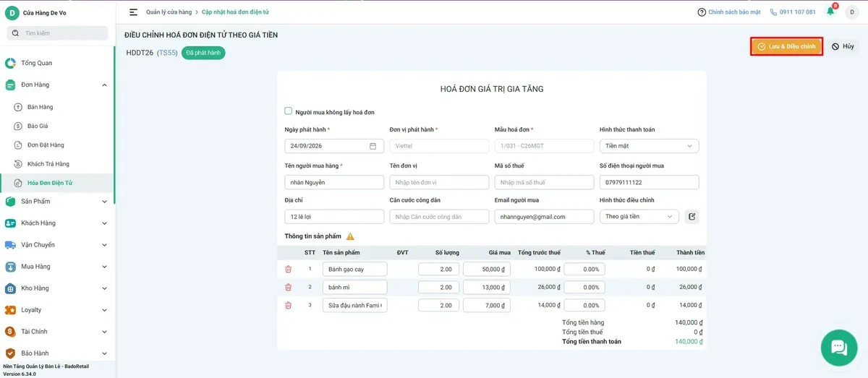868x378 pixels.
Task: Click the Đã phát hành status badge
Action: pyautogui.click(x=203, y=53)
